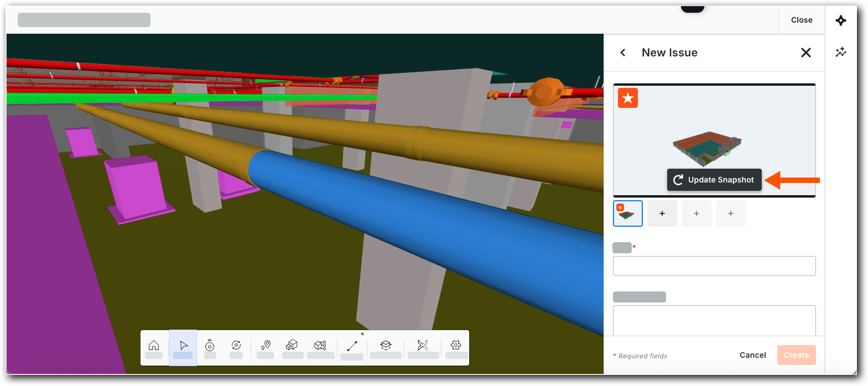Open the location pins tool
868x386 pixels.
pyautogui.click(x=266, y=346)
